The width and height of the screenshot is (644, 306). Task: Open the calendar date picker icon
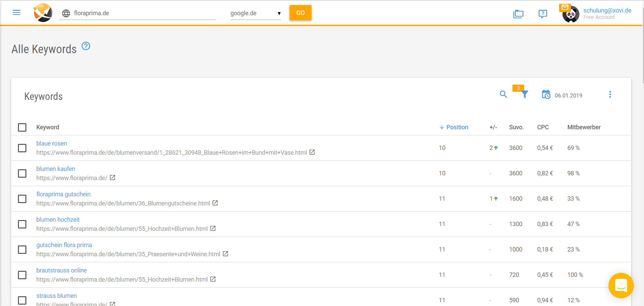[x=546, y=94]
